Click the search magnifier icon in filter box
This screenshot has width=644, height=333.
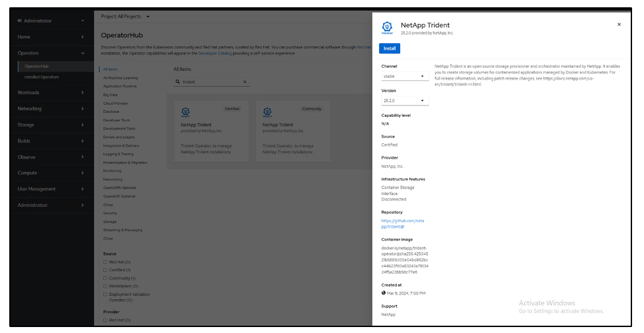pyautogui.click(x=178, y=82)
